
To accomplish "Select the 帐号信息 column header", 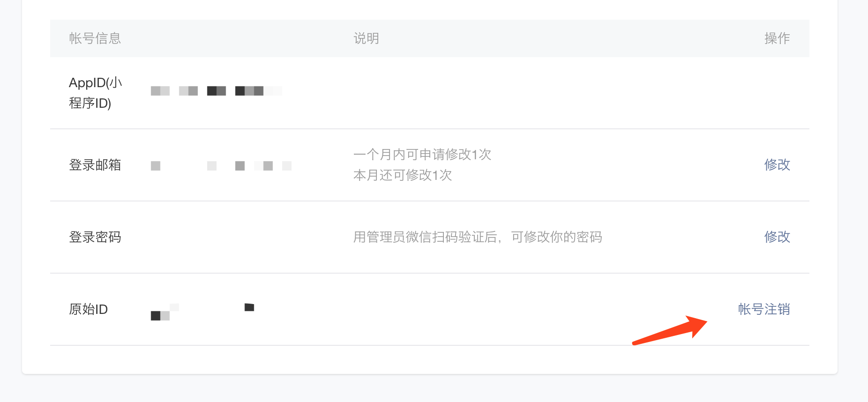I will 95,38.
